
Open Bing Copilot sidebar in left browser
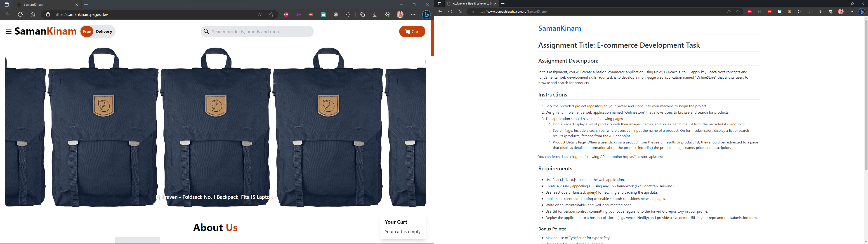coord(426,15)
